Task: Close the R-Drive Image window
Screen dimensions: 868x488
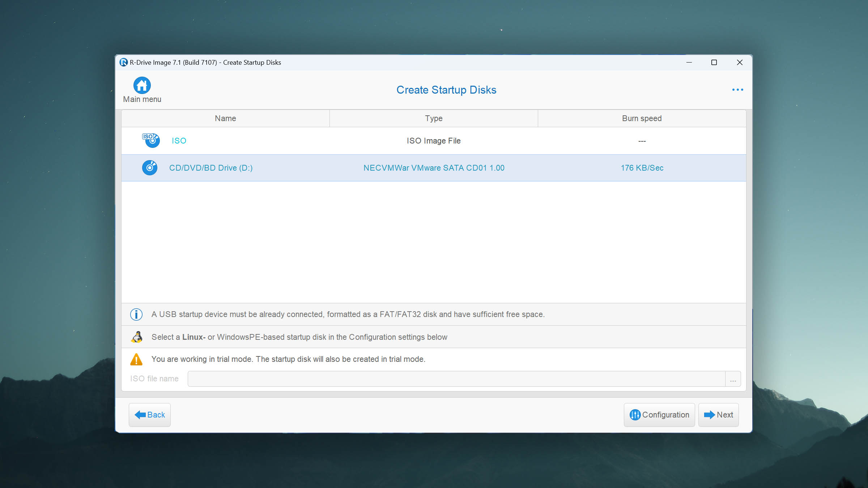Action: [740, 63]
